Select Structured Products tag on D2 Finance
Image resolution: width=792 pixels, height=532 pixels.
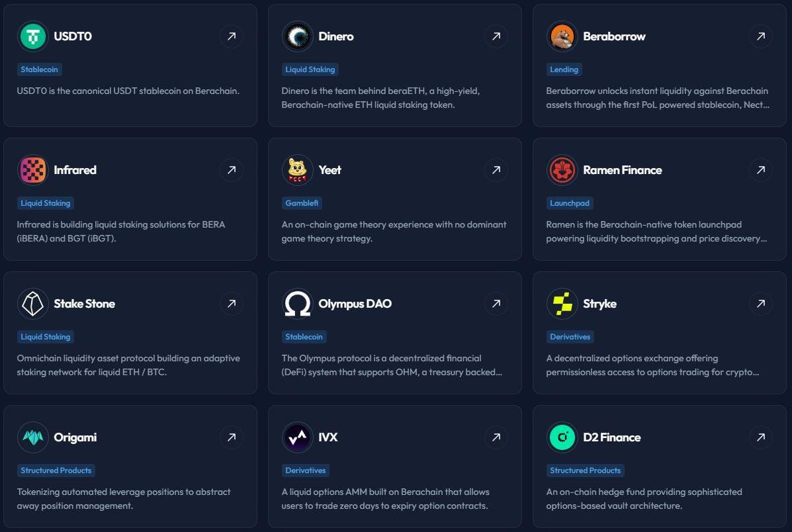point(586,470)
